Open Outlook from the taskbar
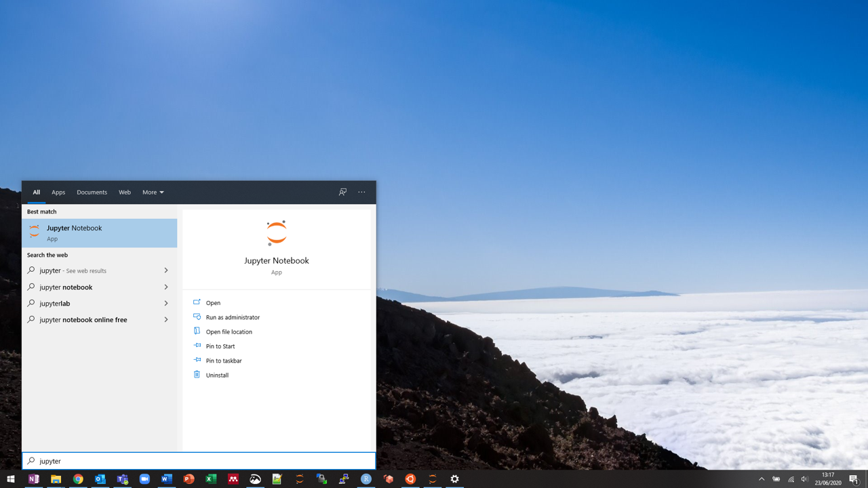The height and width of the screenshot is (488, 868). [100, 479]
